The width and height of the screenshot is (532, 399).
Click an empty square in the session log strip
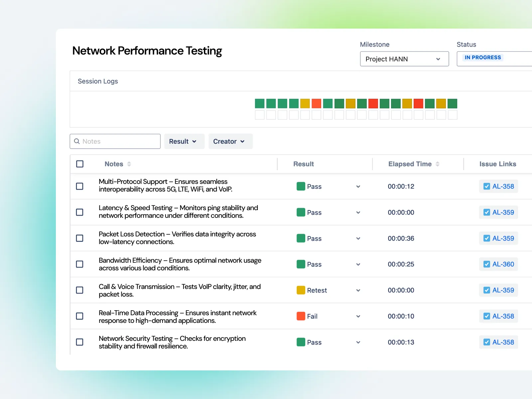coord(260,115)
